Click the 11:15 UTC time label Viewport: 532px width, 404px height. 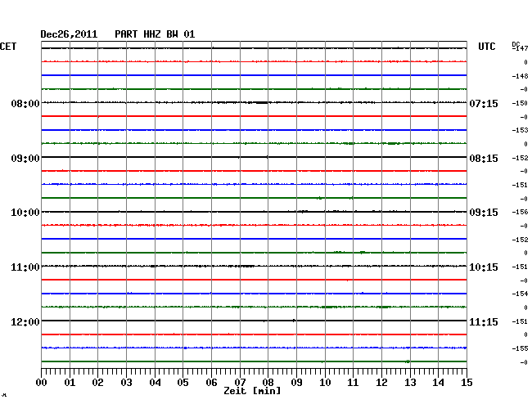tap(483, 322)
